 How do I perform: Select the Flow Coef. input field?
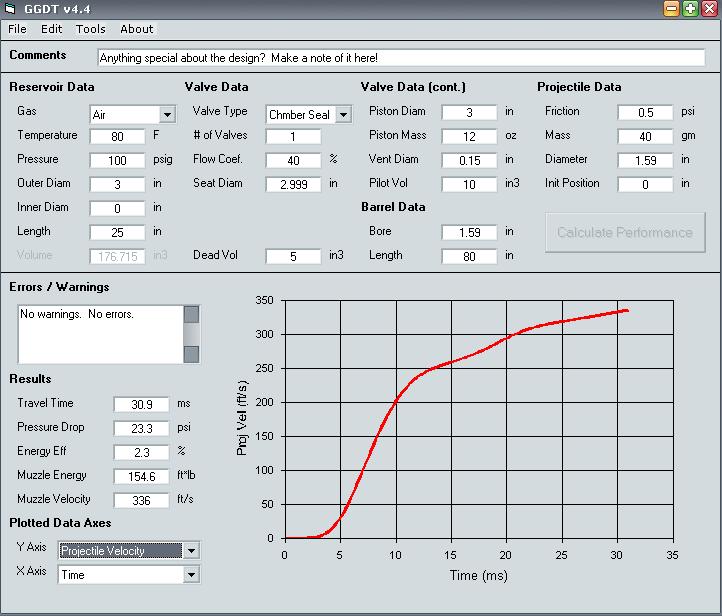(x=293, y=161)
